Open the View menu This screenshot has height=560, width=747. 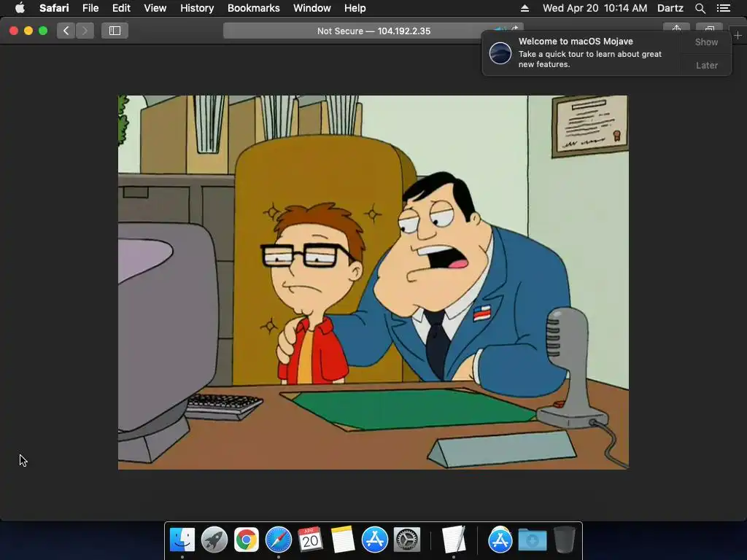(155, 8)
